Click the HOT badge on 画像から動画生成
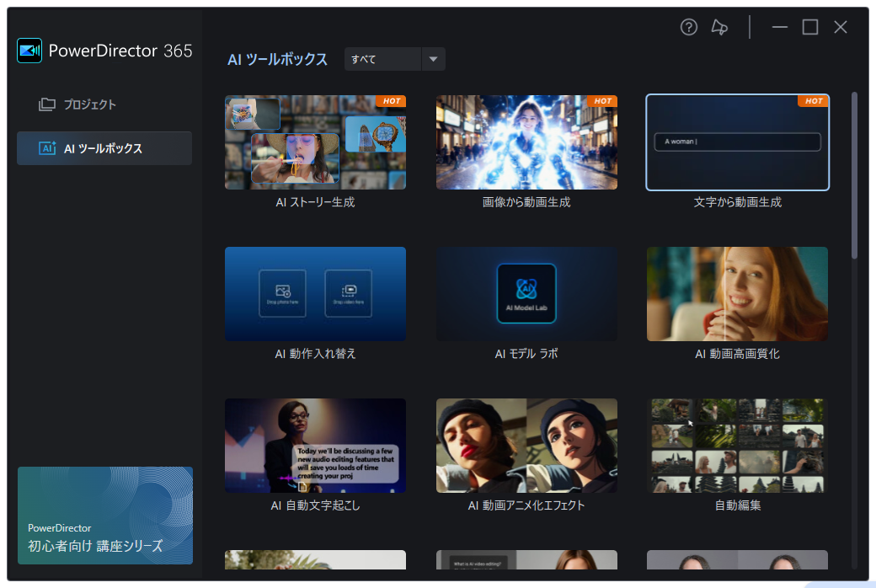The width and height of the screenshot is (876, 588). (602, 101)
